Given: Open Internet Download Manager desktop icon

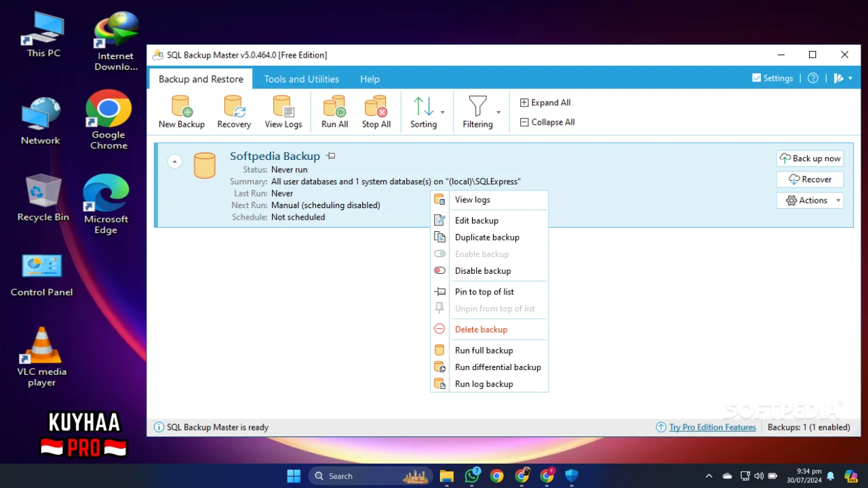Looking at the screenshot, I should tap(115, 41).
